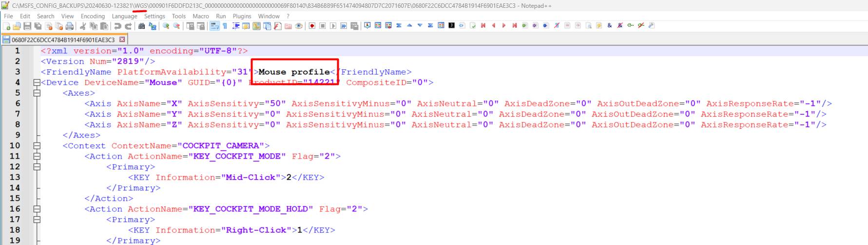This screenshot has width=868, height=245.
Task: Zoom in on the editor text
Action: pos(166,26)
